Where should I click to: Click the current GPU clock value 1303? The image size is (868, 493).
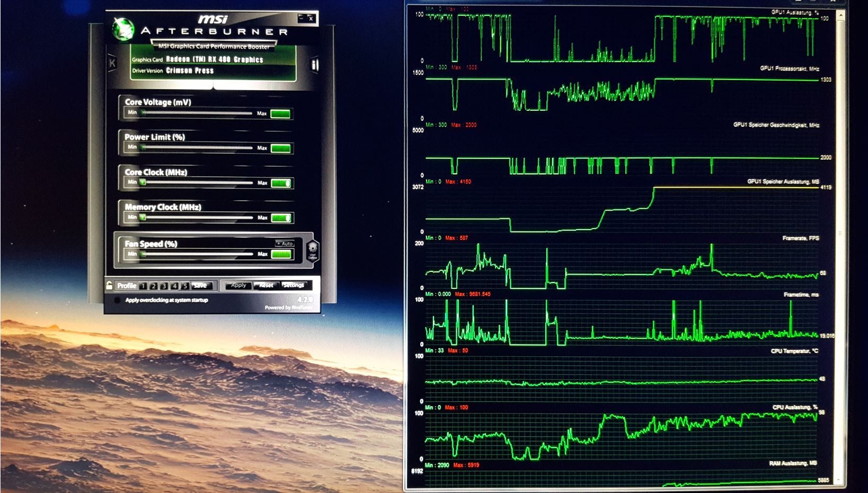[x=826, y=80]
